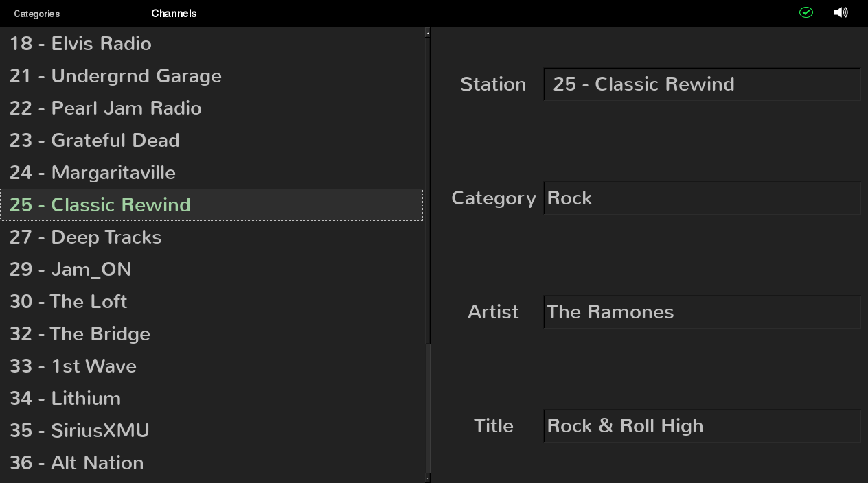Select channel 33 - 1st Wave
This screenshot has width=868, height=483.
pos(212,366)
